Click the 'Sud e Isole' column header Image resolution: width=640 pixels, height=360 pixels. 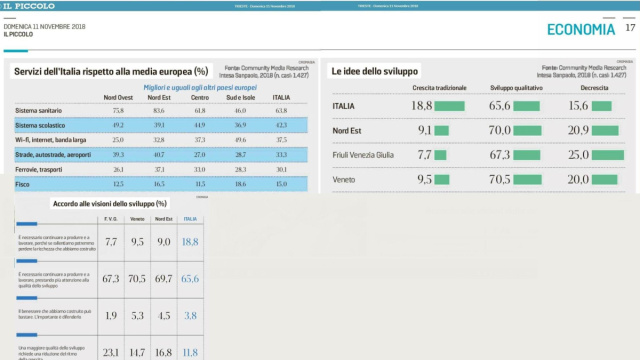pyautogui.click(x=240, y=98)
